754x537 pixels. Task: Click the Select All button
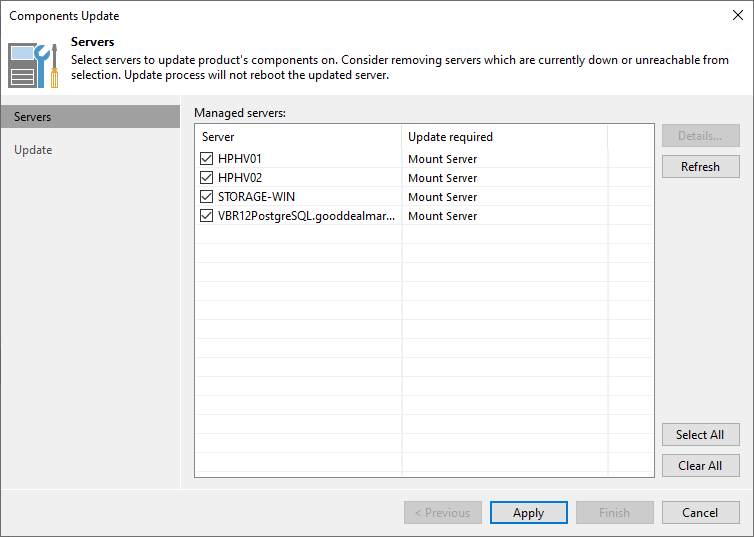click(x=700, y=435)
